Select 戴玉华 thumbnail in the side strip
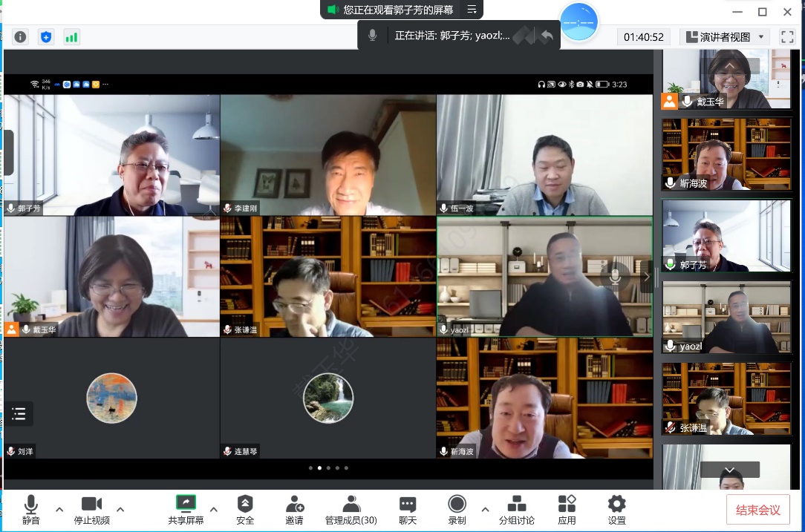The height and width of the screenshot is (532, 805). (x=726, y=79)
